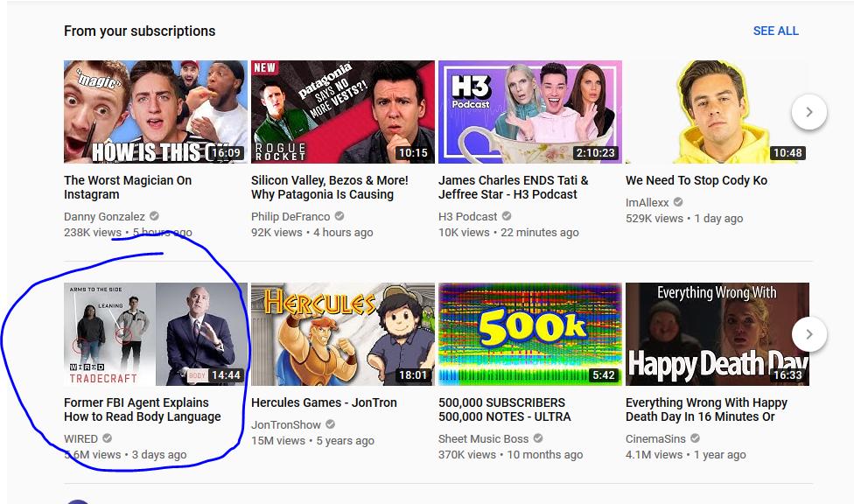
Task: Click title Former FBI Agent Explains
Action: click(142, 409)
